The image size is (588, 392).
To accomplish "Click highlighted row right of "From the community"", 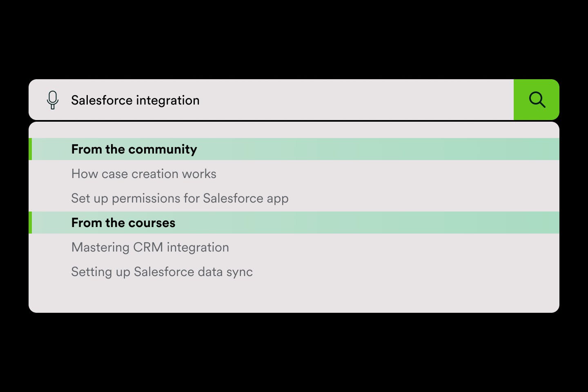I will pyautogui.click(x=367, y=149).
